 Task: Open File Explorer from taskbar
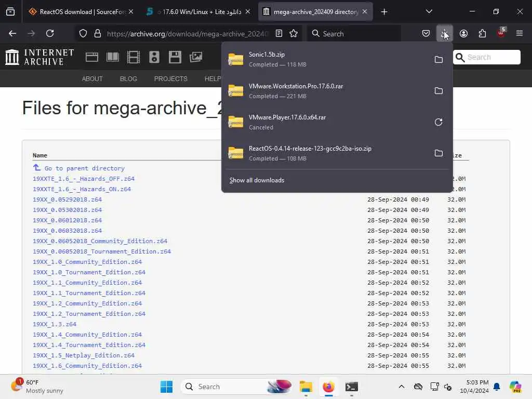[x=305, y=387]
